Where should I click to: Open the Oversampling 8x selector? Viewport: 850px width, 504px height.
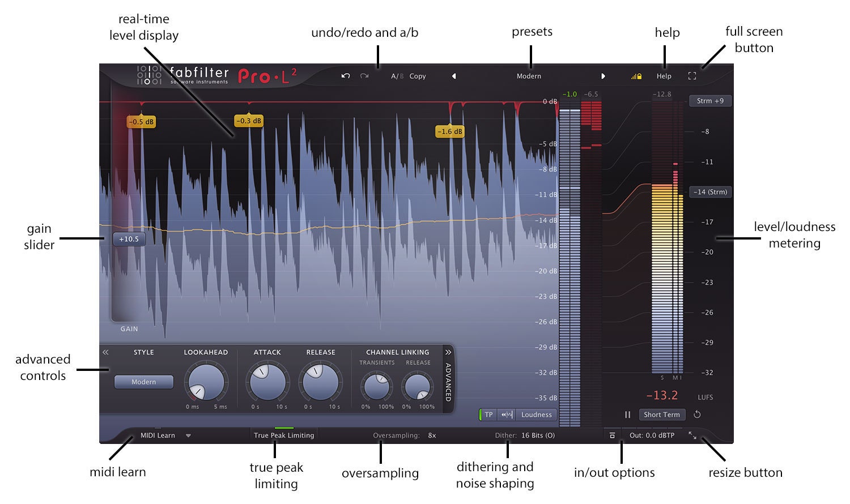click(405, 435)
